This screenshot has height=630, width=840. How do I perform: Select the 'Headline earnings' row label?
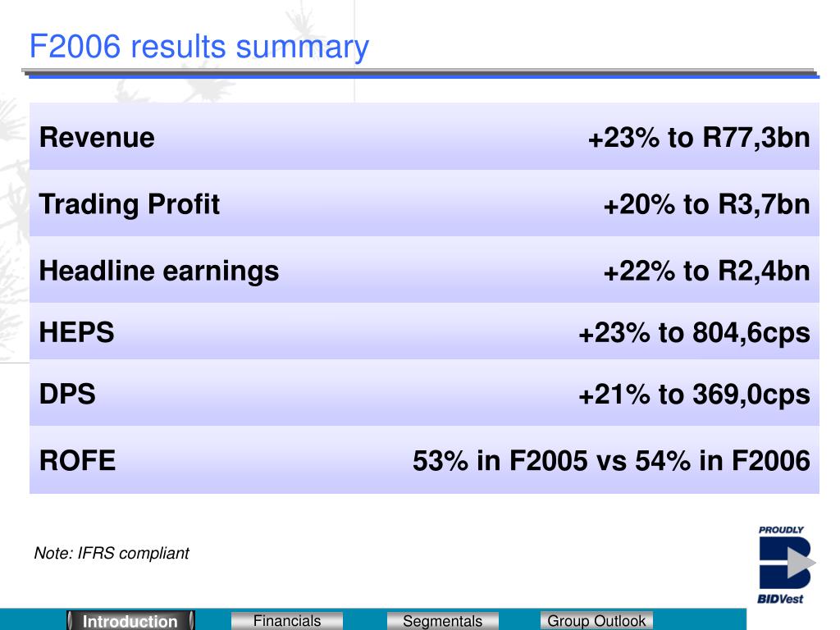click(x=159, y=271)
